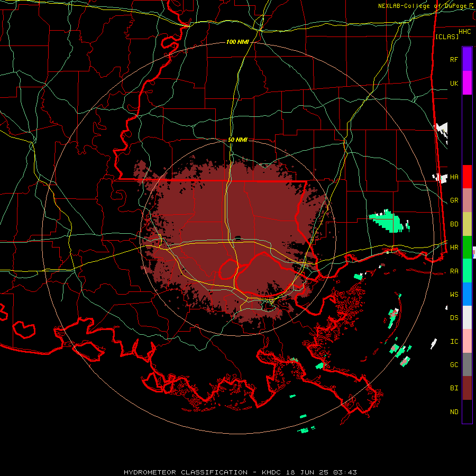Click the BI legend label
The width and height of the screenshot is (476, 476).
pyautogui.click(x=454, y=388)
